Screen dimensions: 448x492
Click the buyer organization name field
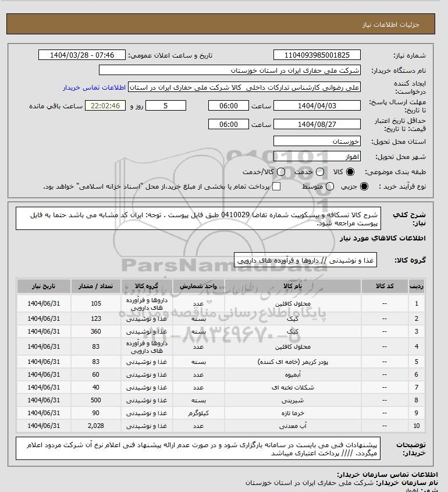[229, 70]
